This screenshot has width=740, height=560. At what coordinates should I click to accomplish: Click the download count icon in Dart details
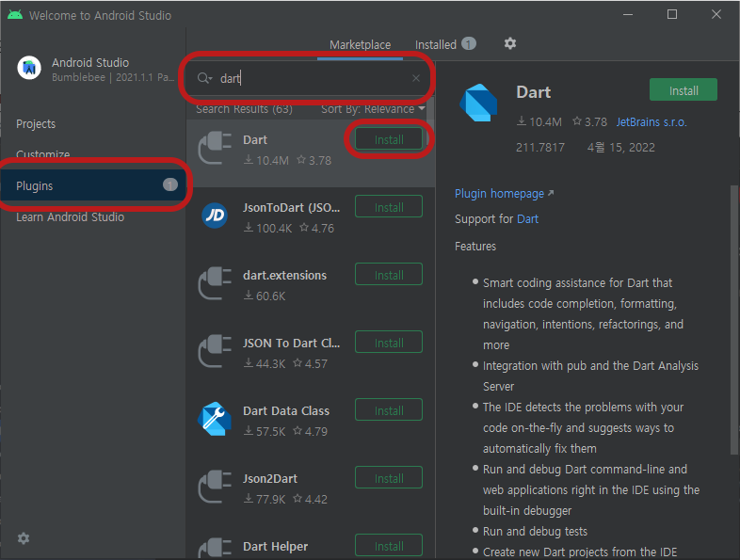click(521, 121)
